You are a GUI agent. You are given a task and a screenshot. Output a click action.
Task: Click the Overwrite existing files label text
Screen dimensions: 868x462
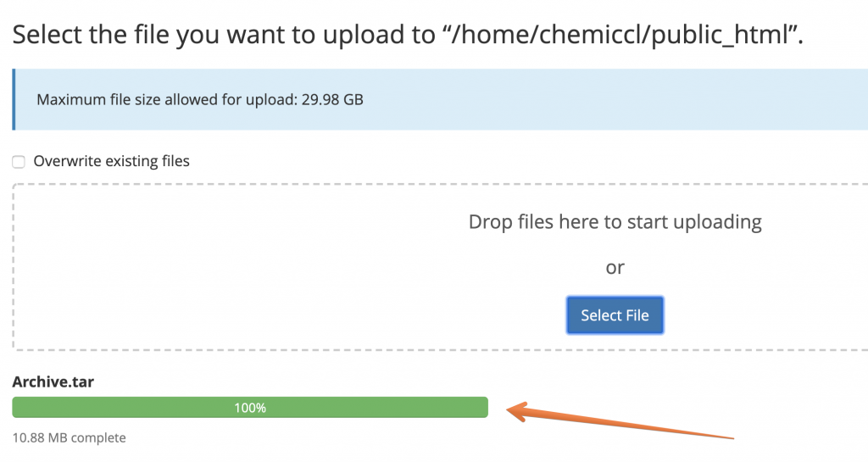coord(111,161)
